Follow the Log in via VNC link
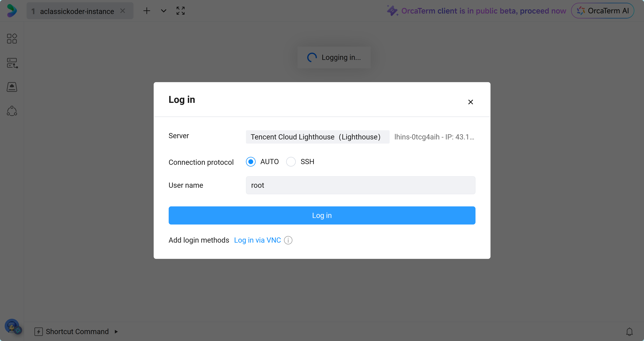This screenshot has height=341, width=644. coord(257,240)
